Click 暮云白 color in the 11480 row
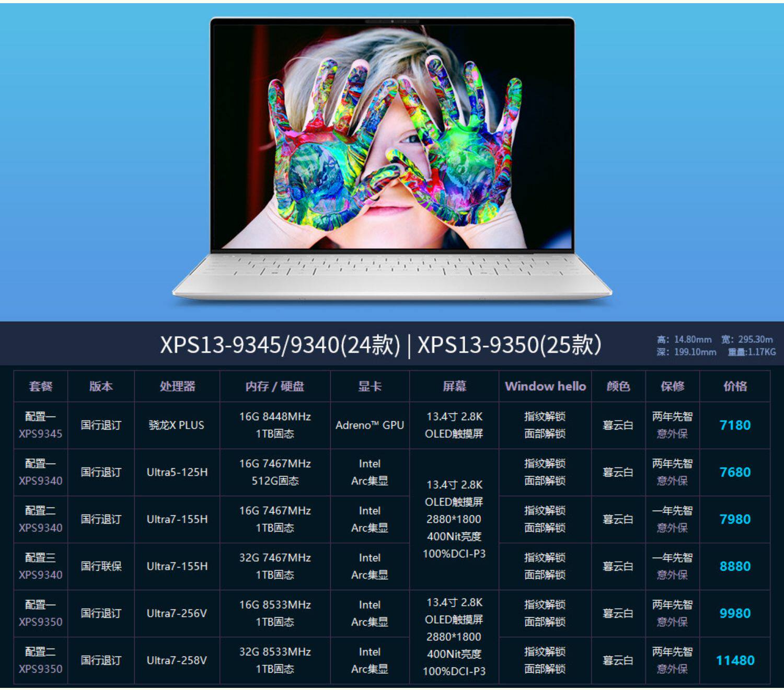 618,660
